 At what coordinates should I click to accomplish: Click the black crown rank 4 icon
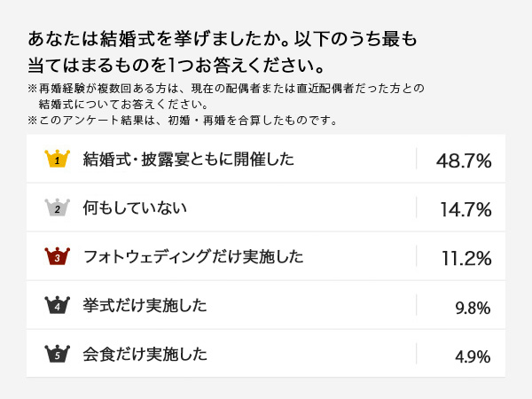click(x=57, y=306)
